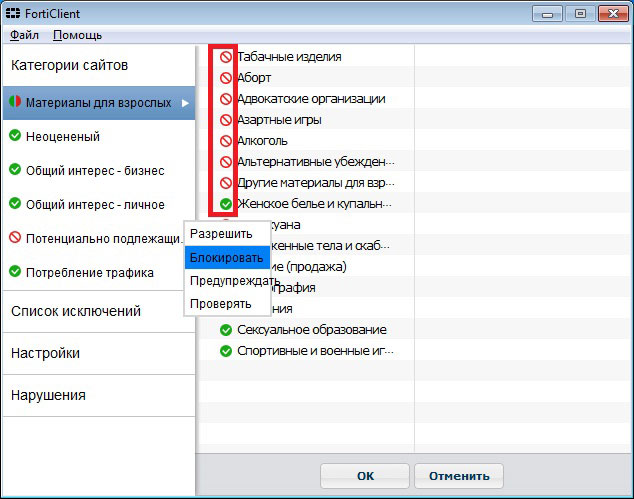This screenshot has height=499, width=634.
Task: Minimize the FortiClient window
Action: (547, 14)
